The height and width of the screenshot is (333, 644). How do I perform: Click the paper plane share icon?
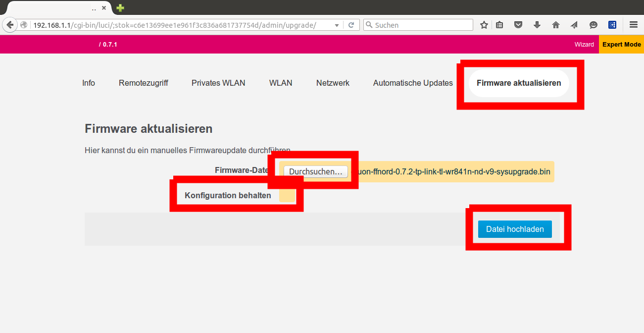click(574, 25)
